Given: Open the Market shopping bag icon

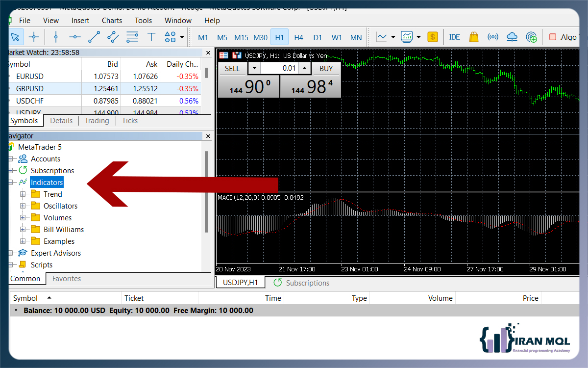Looking at the screenshot, I should point(473,37).
